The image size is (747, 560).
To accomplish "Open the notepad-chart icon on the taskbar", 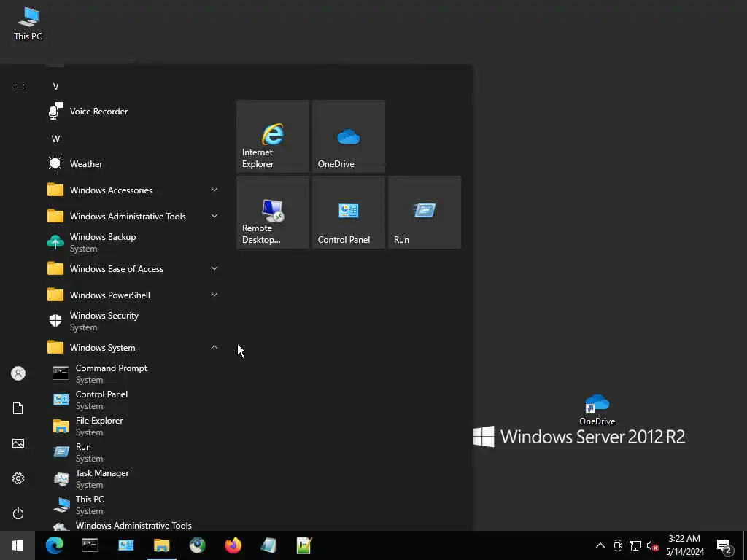I will click(x=304, y=545).
